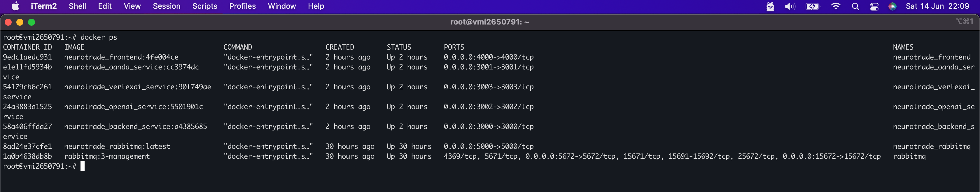
Task: Click the STATUS column header
Action: [x=399, y=47]
